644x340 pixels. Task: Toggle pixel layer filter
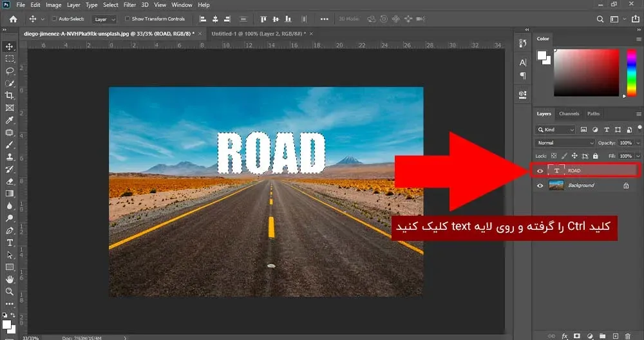(583, 130)
